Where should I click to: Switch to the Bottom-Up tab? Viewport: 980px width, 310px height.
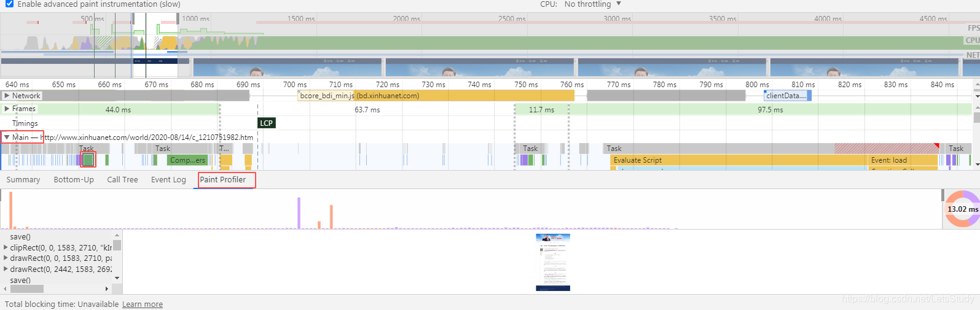click(x=74, y=180)
